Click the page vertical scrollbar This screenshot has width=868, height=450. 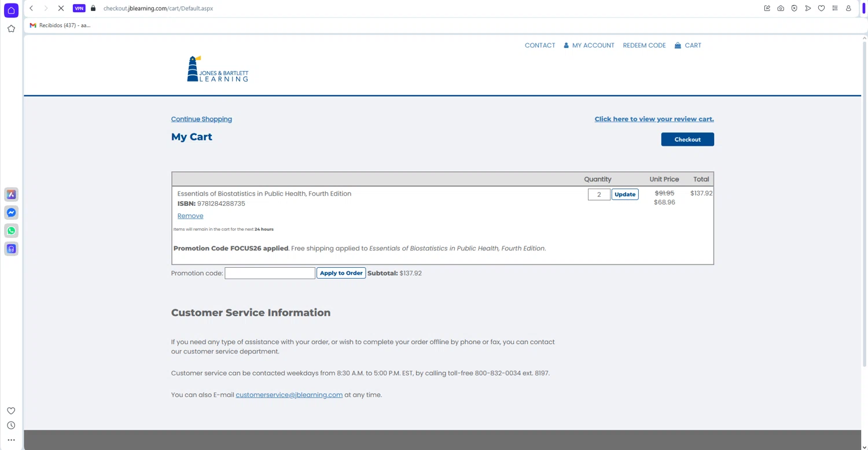[x=865, y=202]
